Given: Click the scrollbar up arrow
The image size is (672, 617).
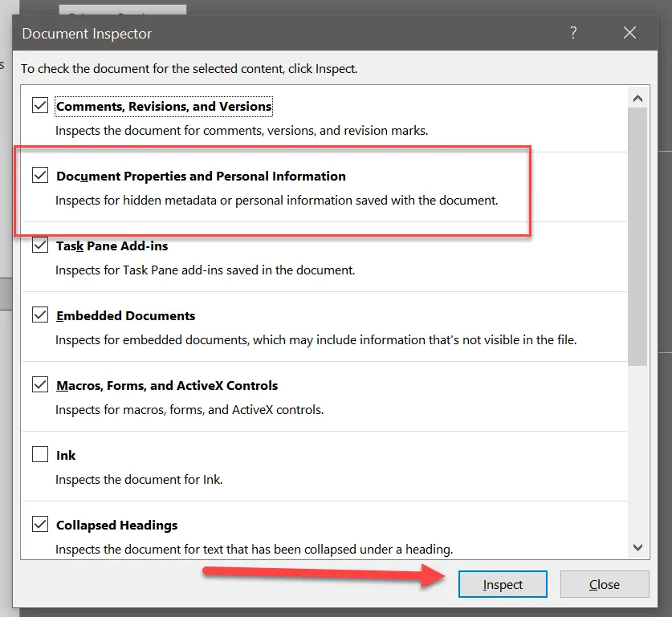Looking at the screenshot, I should [638, 99].
